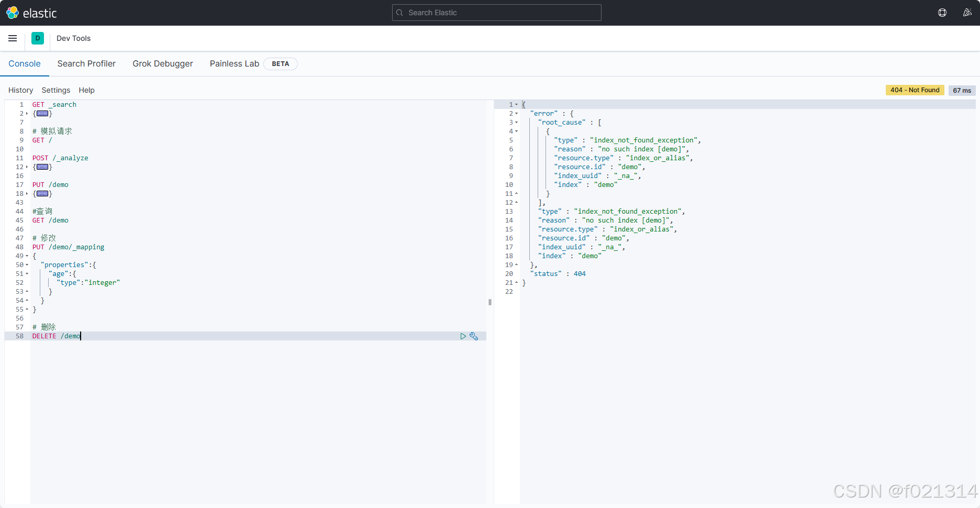Open the console Settings

tap(56, 90)
